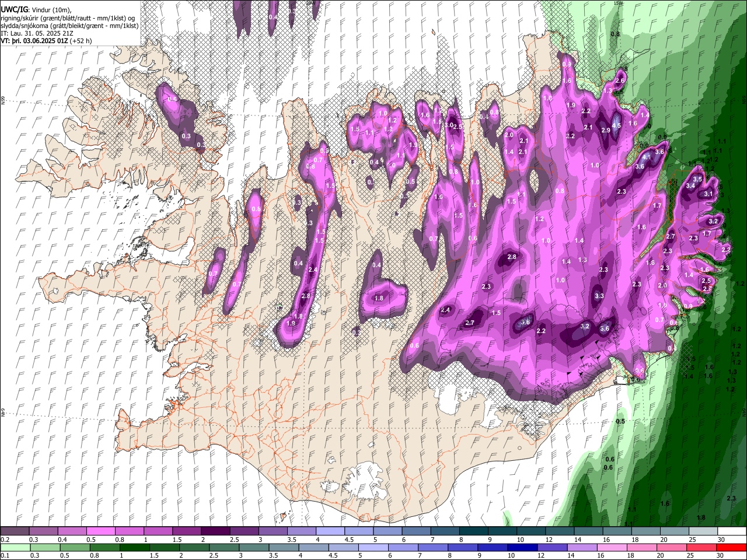Click the pale grey swatch labeled 25, upper row
This screenshot has width=747, height=560.
[x=703, y=531]
